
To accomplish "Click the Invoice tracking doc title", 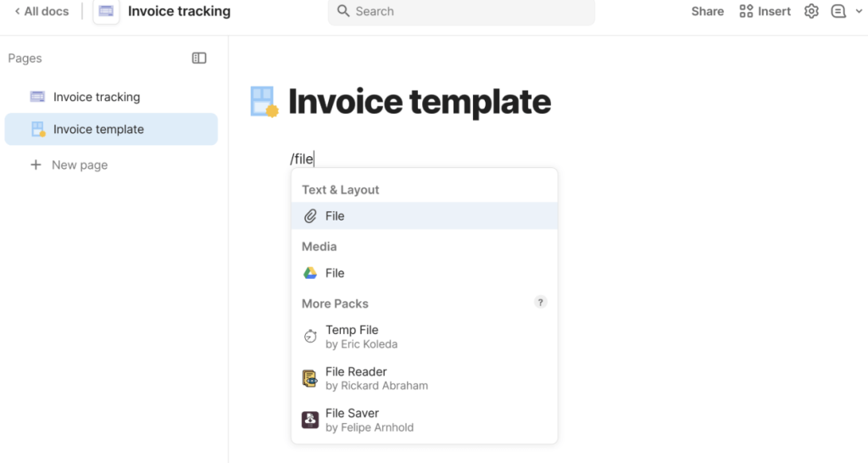I will (179, 11).
